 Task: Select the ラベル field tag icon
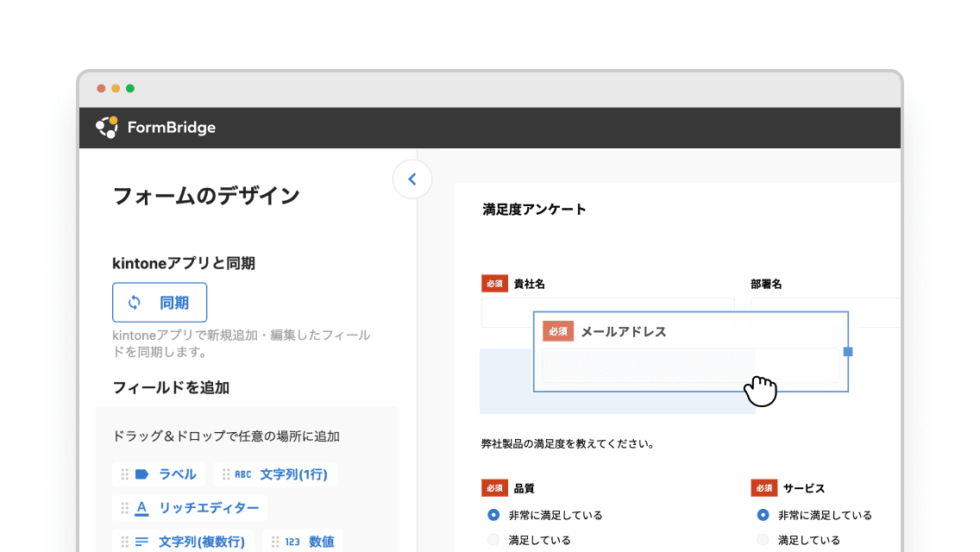[142, 474]
